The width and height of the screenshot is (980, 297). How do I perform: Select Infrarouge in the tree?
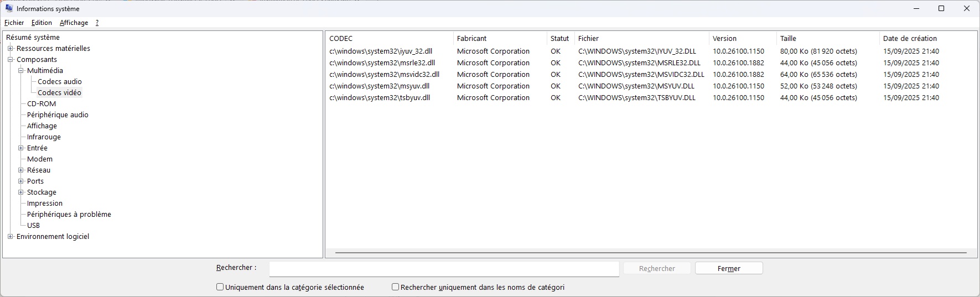pyautogui.click(x=44, y=137)
